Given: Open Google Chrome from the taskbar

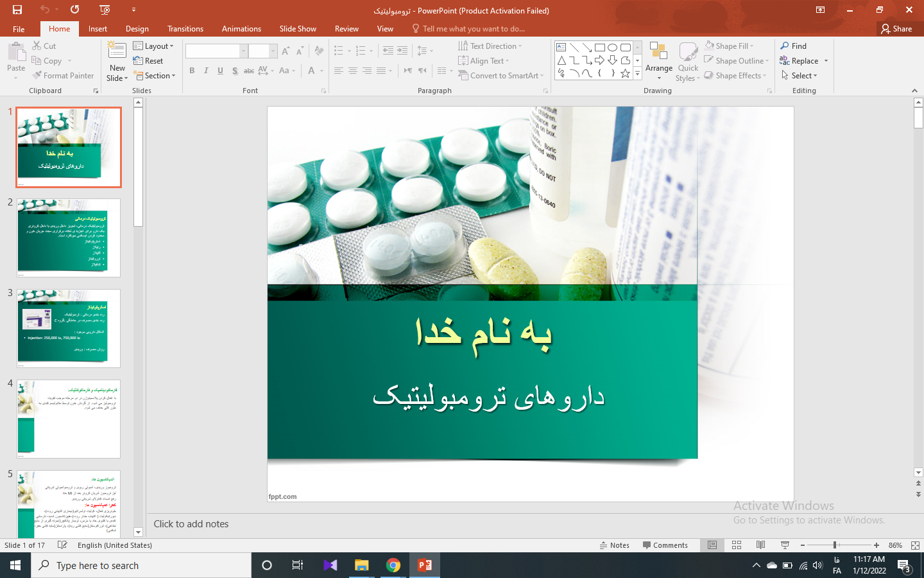Looking at the screenshot, I should click(393, 565).
